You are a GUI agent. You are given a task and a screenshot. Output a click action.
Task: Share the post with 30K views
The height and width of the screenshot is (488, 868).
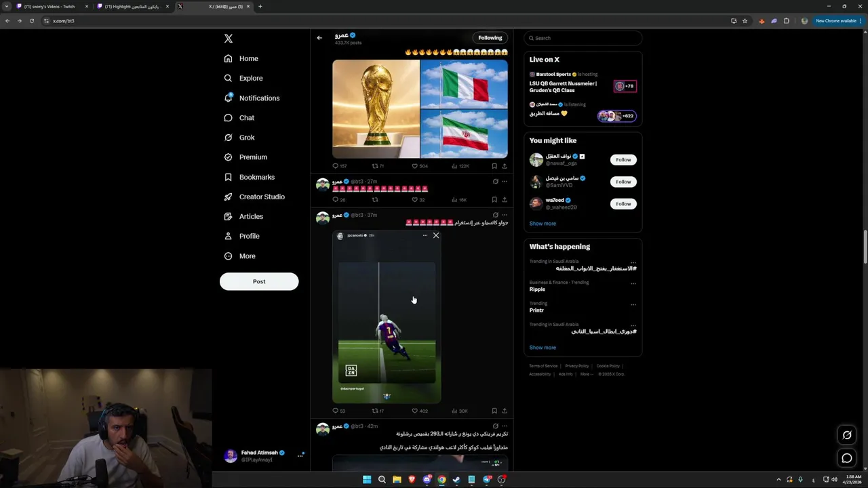coord(505,411)
